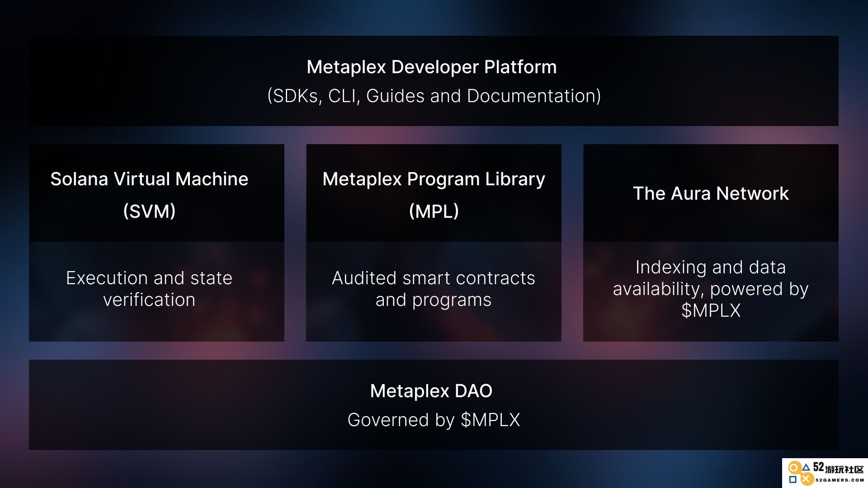Select the Audited smart contracts and programs text
The width and height of the screenshot is (868, 488).
pyautogui.click(x=434, y=289)
